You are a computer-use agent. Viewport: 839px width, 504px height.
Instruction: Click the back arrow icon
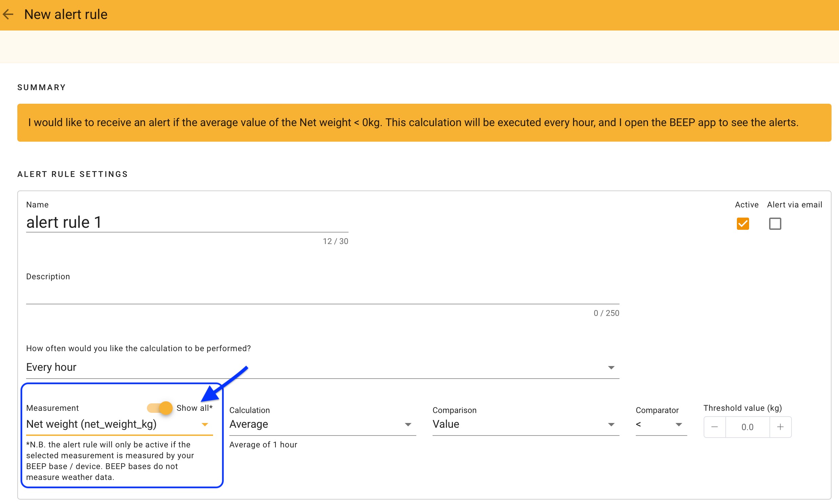[8, 14]
